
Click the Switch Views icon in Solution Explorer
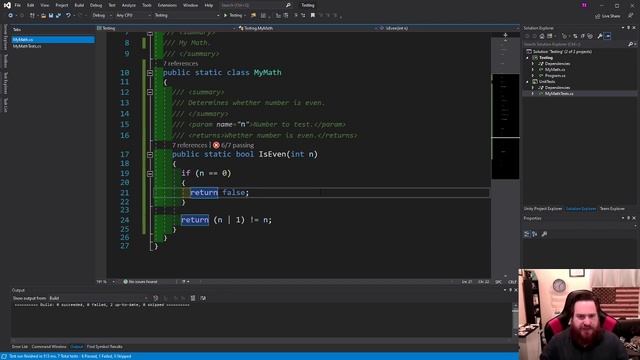click(x=550, y=36)
